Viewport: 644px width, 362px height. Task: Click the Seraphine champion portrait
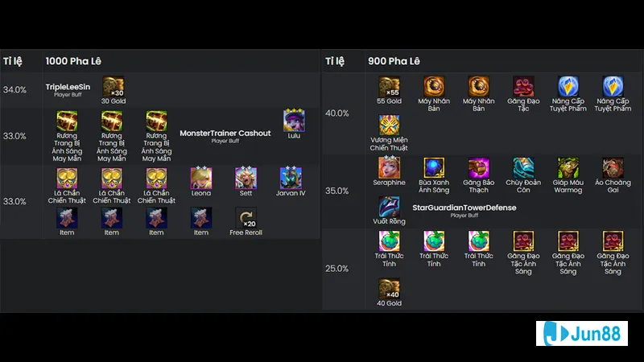[x=389, y=167]
